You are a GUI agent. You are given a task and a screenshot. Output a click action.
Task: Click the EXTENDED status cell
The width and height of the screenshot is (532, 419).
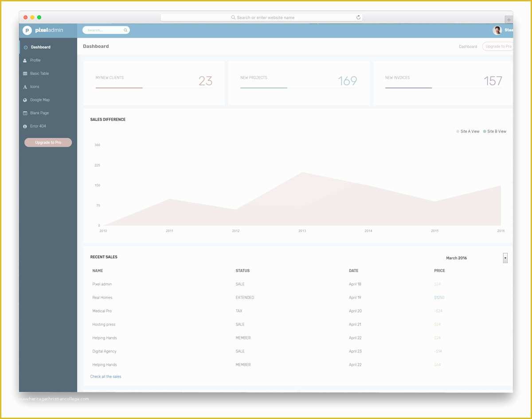245,298
